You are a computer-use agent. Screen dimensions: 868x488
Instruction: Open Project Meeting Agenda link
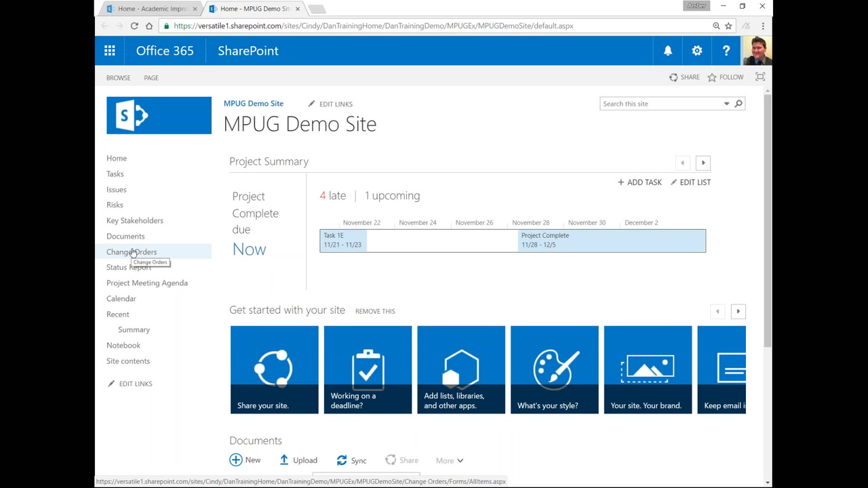point(147,283)
